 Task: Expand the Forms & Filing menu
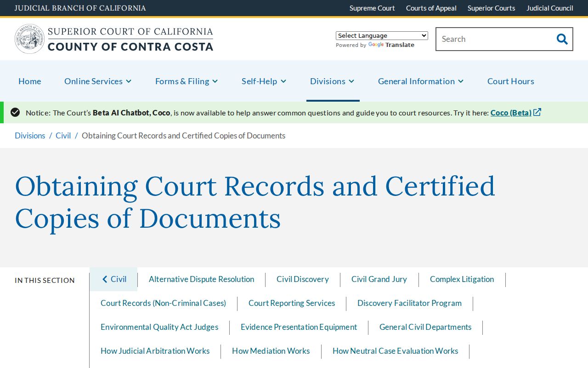pyautogui.click(x=187, y=81)
